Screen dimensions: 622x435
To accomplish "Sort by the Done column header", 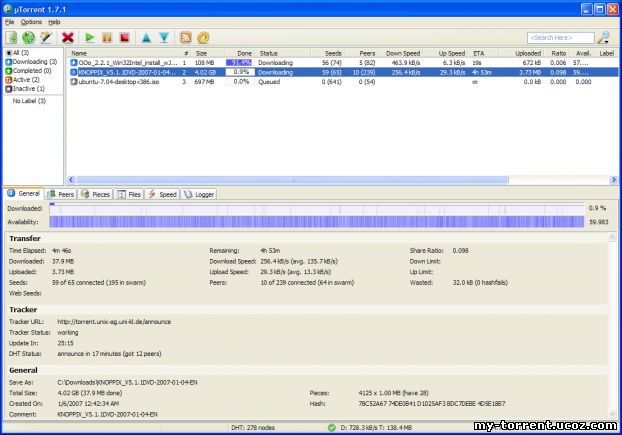I will click(x=240, y=53).
